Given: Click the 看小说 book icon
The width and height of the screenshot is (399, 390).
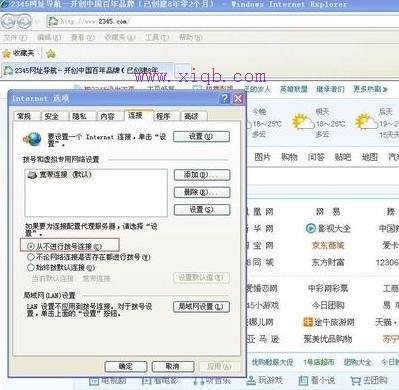Looking at the screenshot, I should pyautogui.click(x=303, y=380).
